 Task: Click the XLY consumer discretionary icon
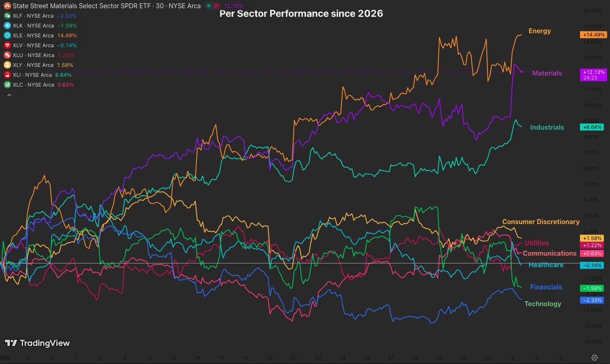pos(7,64)
